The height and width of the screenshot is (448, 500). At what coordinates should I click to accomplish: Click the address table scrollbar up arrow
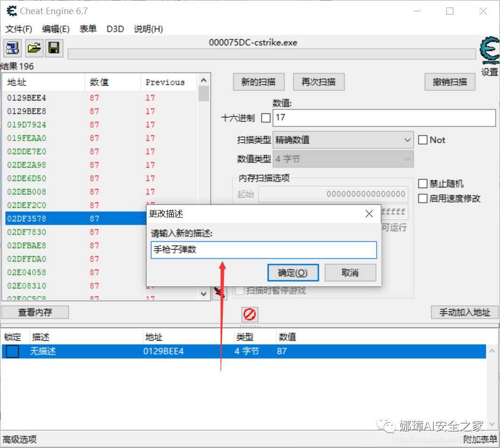click(x=492, y=351)
